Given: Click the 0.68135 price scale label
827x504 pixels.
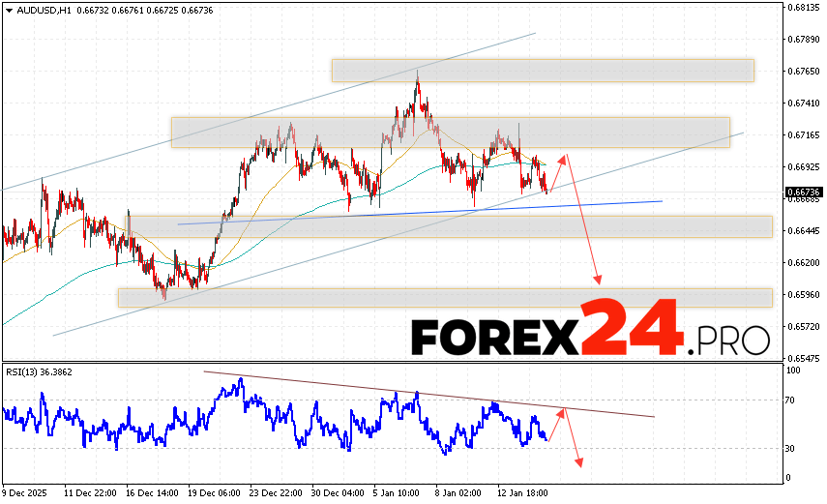Looking at the screenshot, I should pos(804,8).
